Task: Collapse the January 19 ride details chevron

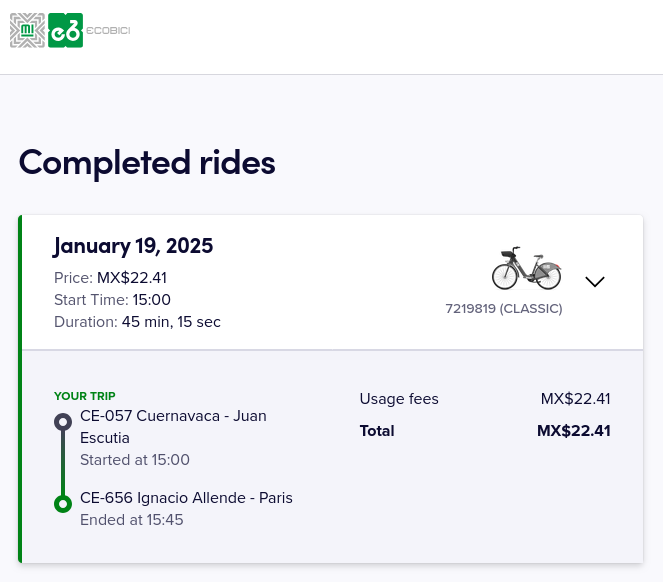Action: 595,282
